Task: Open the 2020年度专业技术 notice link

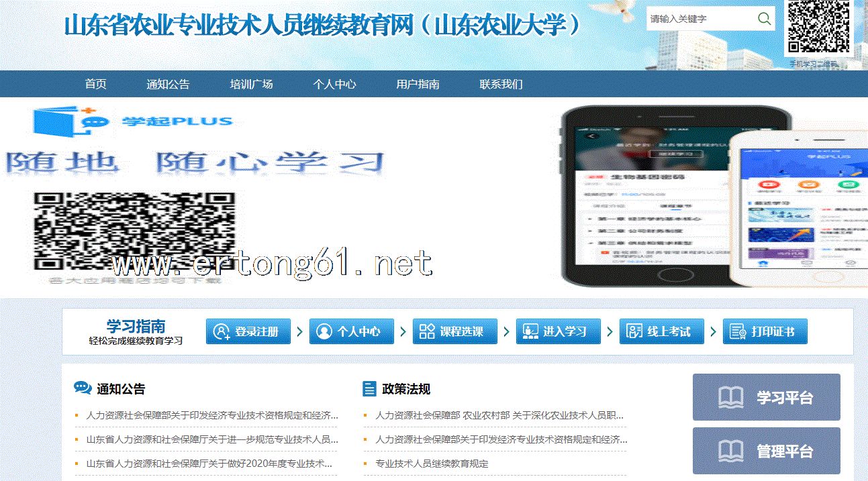Action: (x=209, y=464)
